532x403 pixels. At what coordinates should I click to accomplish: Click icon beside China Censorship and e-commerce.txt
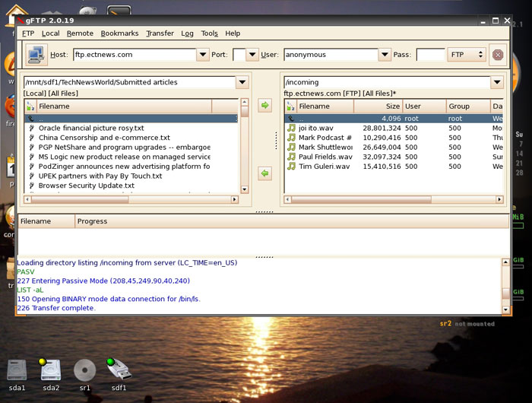[x=31, y=138]
